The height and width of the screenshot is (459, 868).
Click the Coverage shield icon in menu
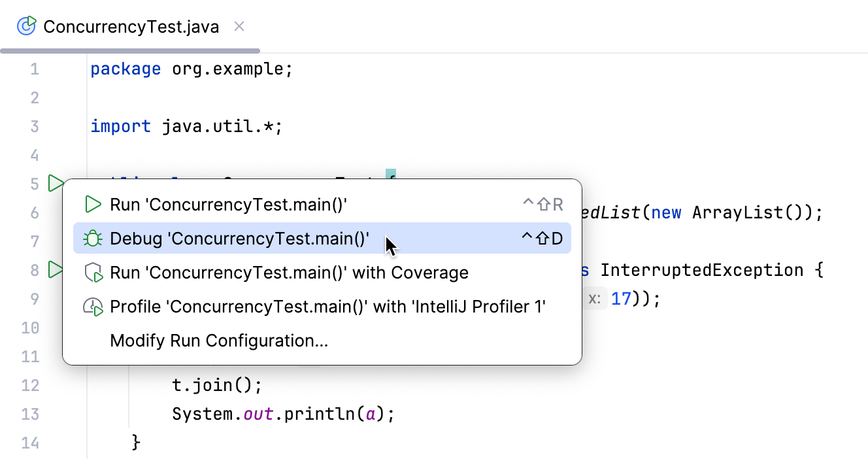94,273
